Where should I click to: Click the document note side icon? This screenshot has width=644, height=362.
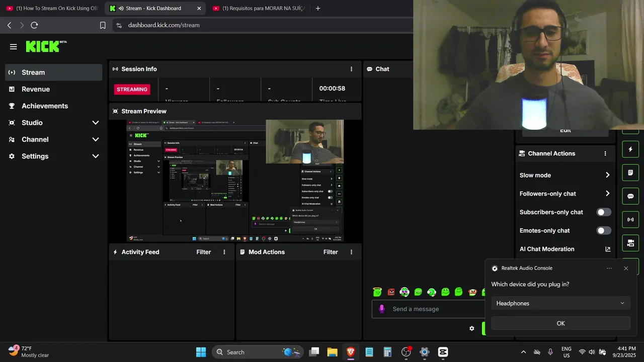(x=630, y=172)
